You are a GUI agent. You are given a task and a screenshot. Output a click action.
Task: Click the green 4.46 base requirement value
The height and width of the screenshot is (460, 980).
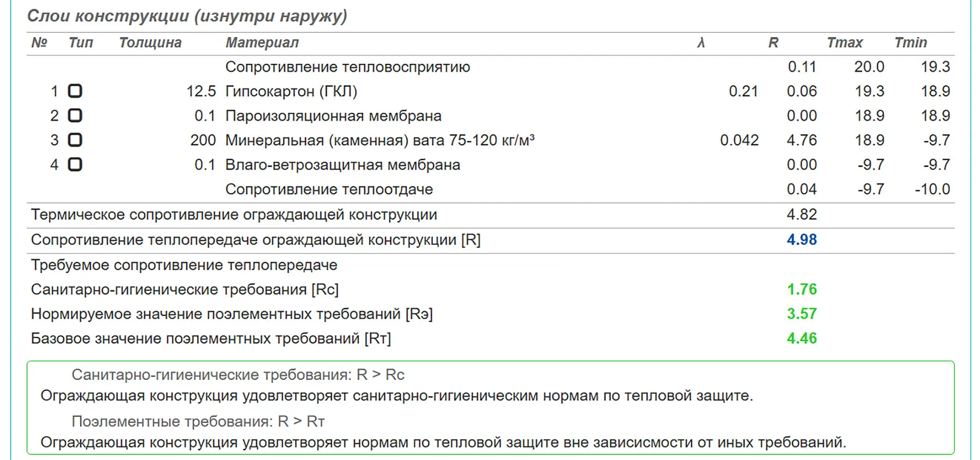coord(801,338)
